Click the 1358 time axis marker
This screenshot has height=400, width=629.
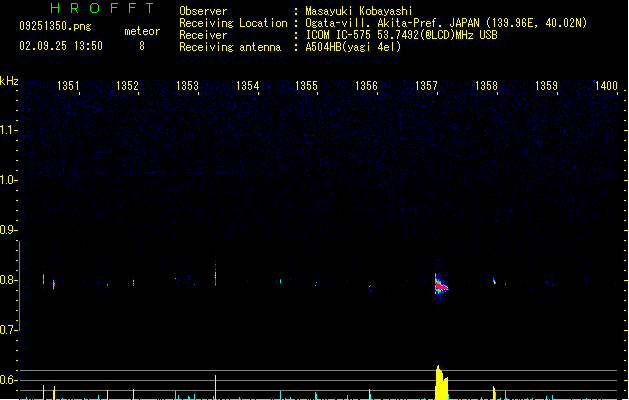click(486, 86)
